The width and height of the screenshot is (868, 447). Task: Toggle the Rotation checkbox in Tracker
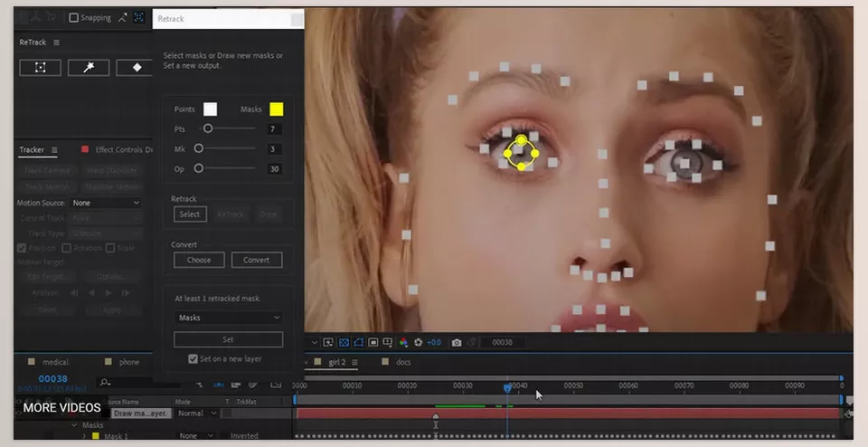point(66,248)
